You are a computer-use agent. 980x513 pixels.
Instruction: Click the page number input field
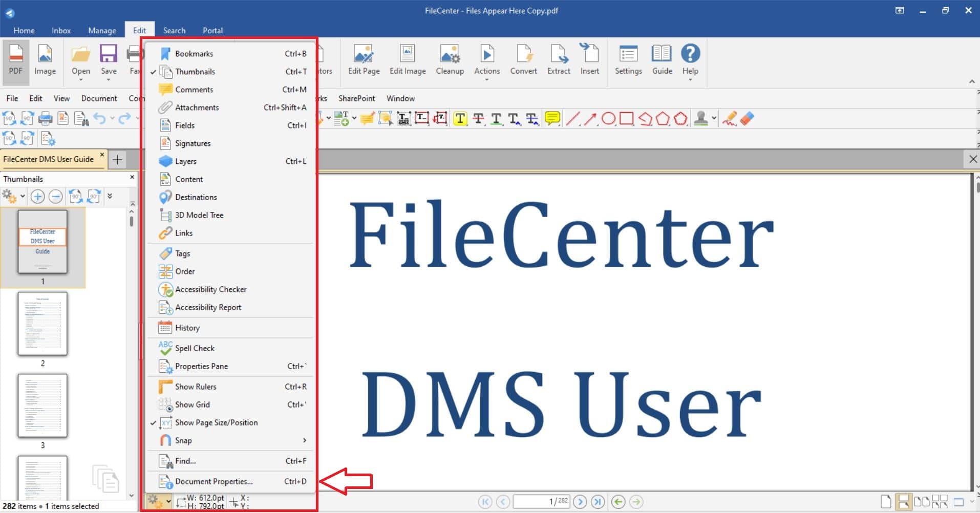[542, 502]
